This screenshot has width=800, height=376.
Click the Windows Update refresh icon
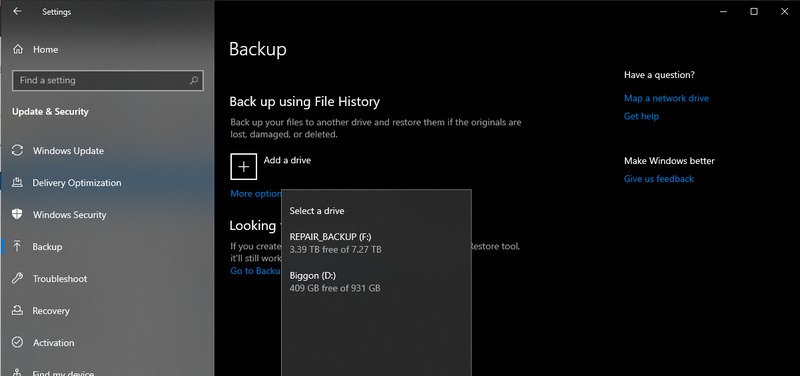click(x=17, y=151)
